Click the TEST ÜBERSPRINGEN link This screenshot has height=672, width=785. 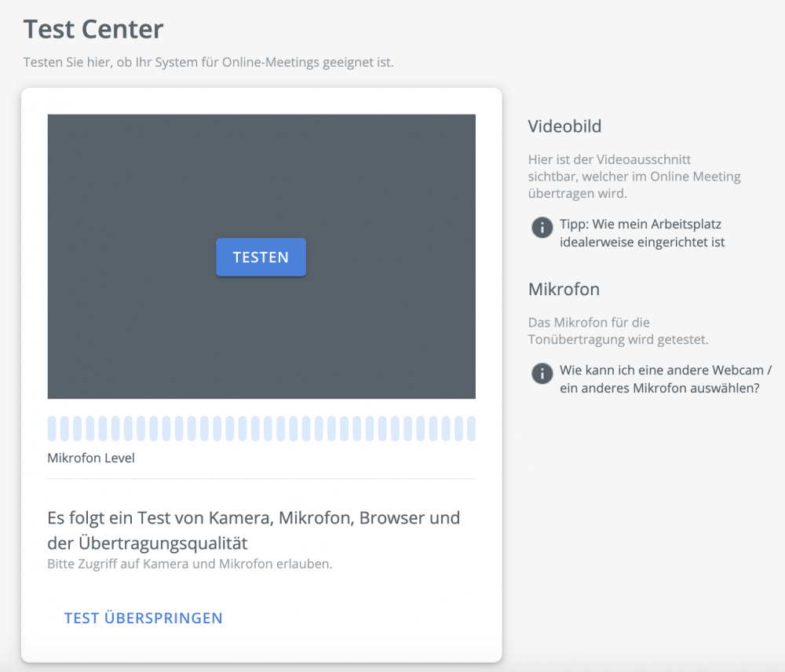click(143, 618)
